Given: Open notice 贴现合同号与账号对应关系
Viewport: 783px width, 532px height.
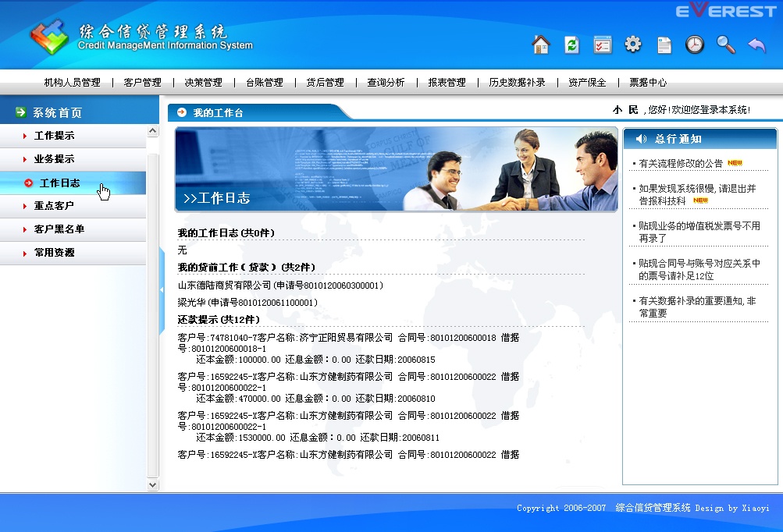Looking at the screenshot, I should (699, 269).
